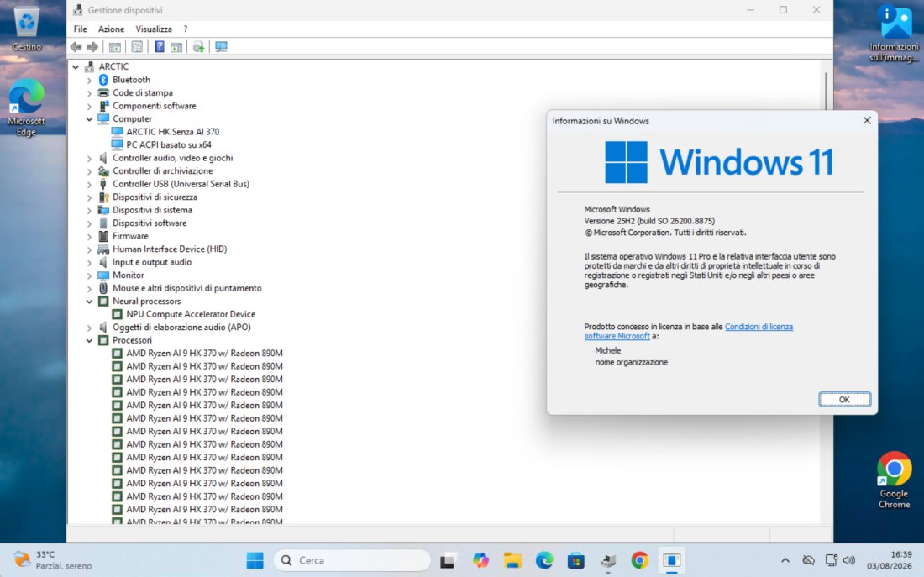Image resolution: width=924 pixels, height=577 pixels.
Task: Select the Dispositivi di sicurezza icon
Action: (103, 197)
